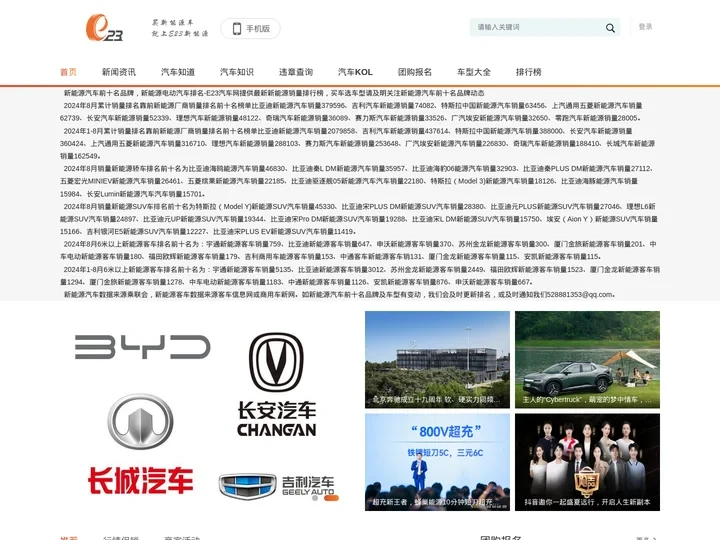Click the 登录 login link

coord(645,27)
